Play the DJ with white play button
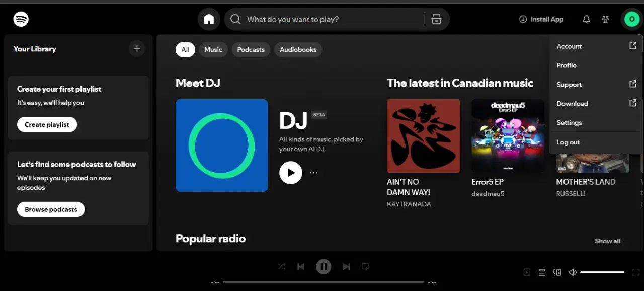 pos(291,173)
